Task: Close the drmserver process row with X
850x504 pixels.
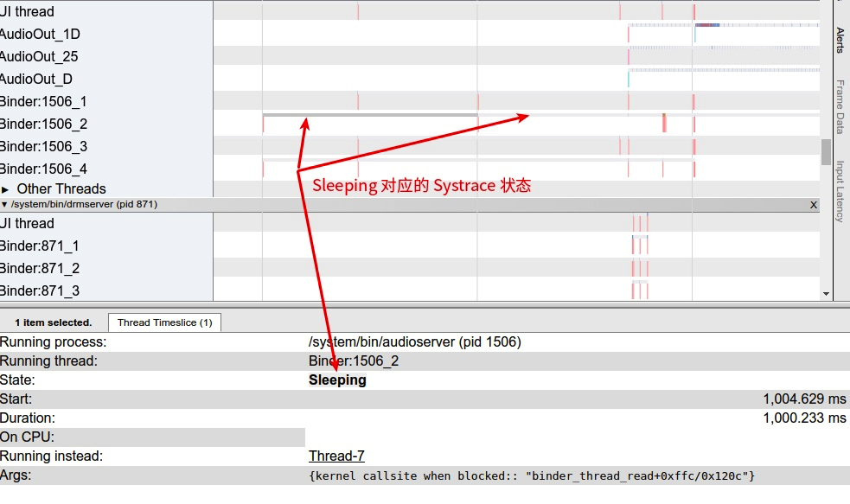Action: click(813, 205)
